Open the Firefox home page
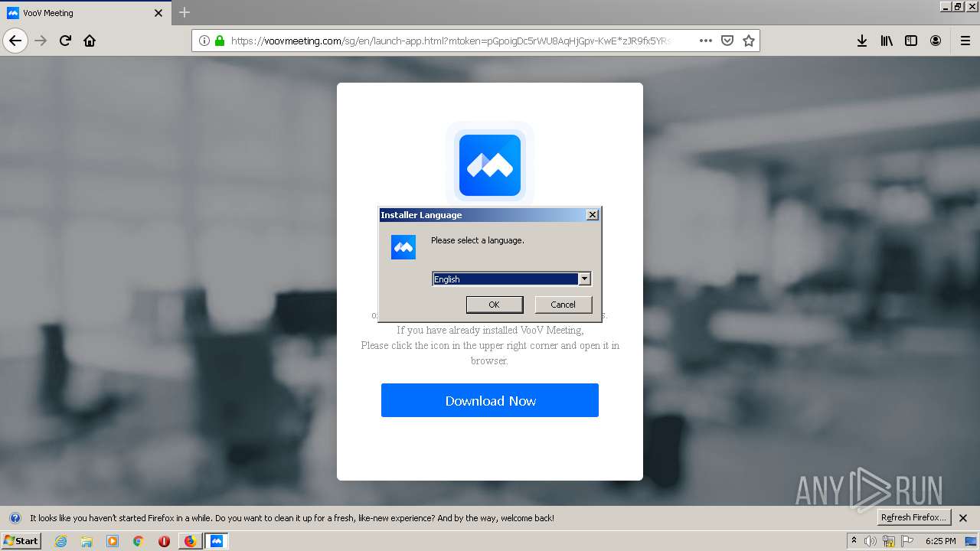This screenshot has height=551, width=980. tap(90, 41)
